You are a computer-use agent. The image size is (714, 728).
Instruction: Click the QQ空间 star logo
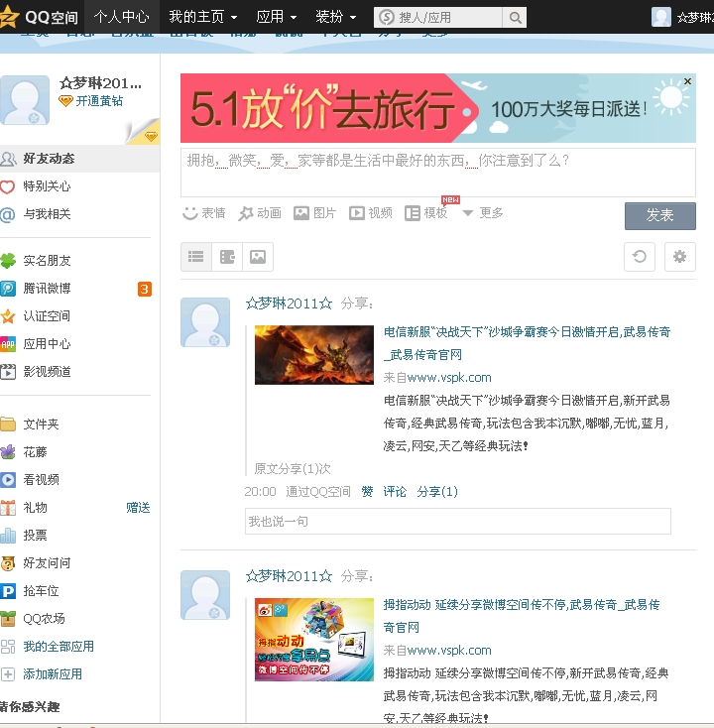[x=8, y=17]
